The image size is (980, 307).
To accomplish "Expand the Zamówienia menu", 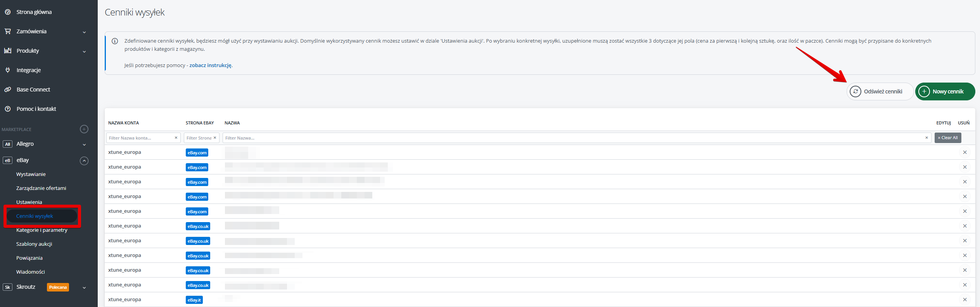I will (84, 32).
